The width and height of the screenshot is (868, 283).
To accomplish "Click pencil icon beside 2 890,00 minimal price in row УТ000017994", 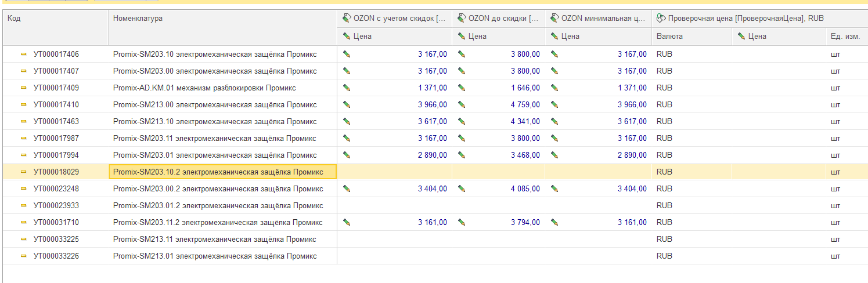I will click(554, 155).
